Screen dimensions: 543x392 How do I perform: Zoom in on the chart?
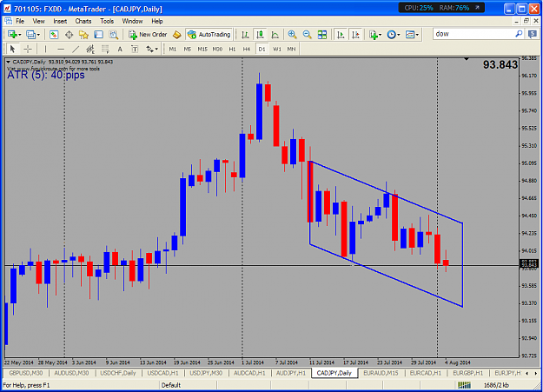click(292, 34)
